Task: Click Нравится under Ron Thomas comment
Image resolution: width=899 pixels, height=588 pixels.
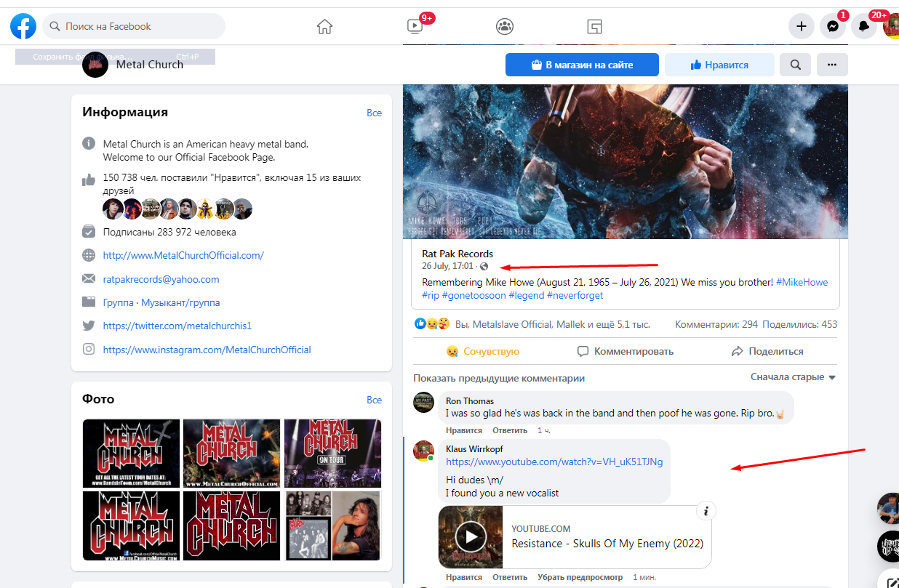Action: point(464,431)
